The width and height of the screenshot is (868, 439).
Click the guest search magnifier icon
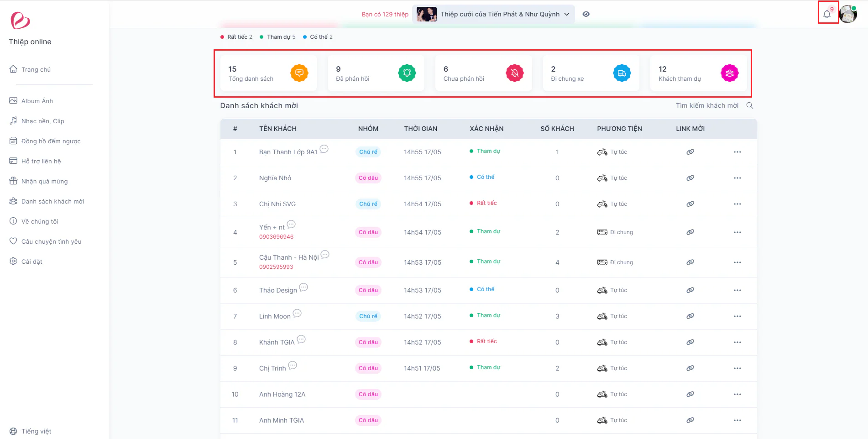click(x=750, y=105)
